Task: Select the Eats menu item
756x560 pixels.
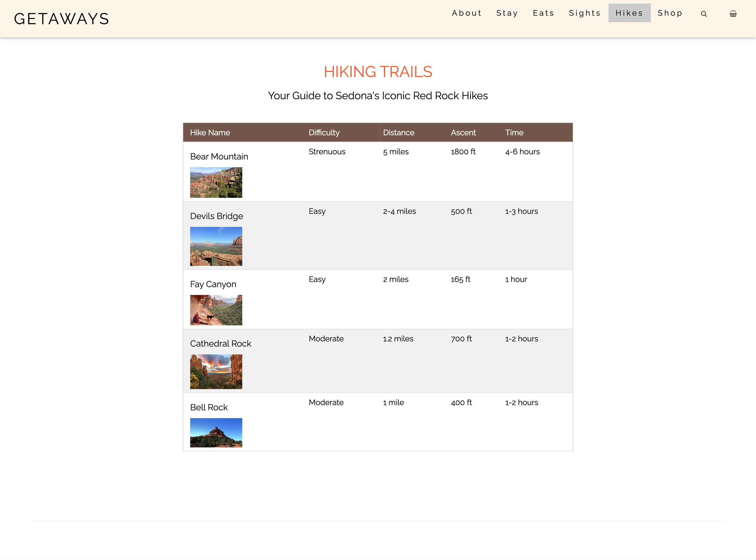Action: coord(543,13)
